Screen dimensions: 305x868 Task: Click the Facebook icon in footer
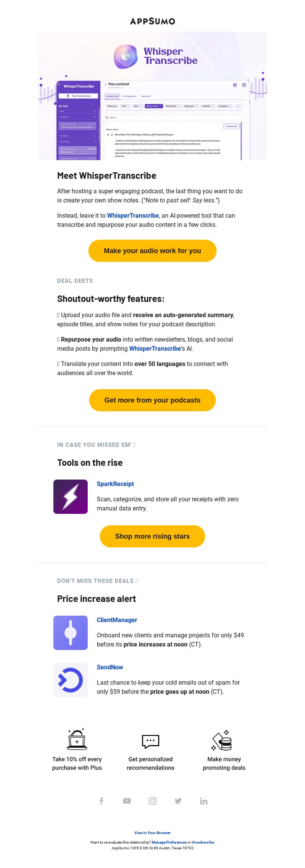[x=101, y=801]
